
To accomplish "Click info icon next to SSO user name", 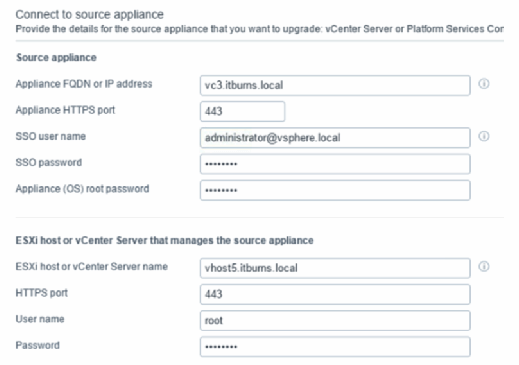I will pyautogui.click(x=484, y=136).
